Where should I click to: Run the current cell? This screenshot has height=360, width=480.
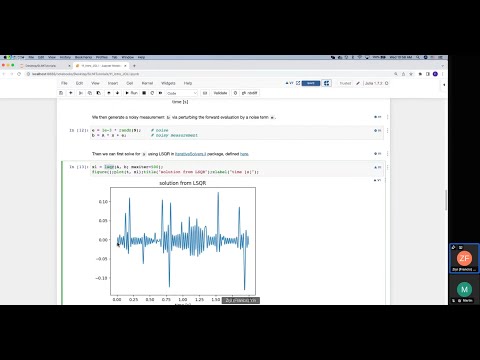coord(131,93)
